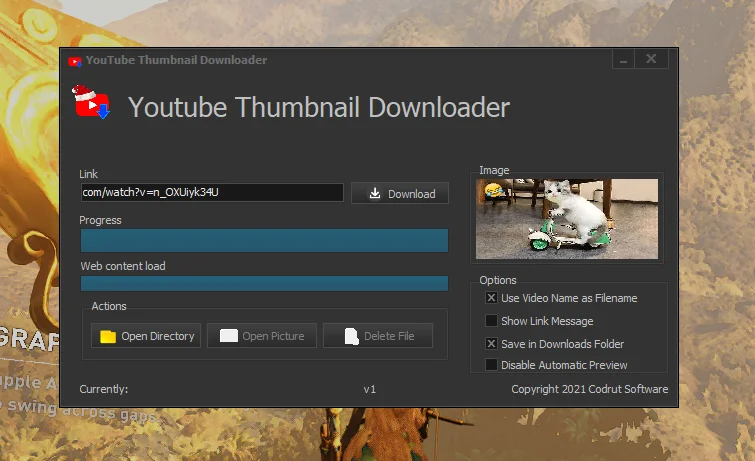The height and width of the screenshot is (461, 755).
Task: Click the Link input field with the video URL
Action: (x=212, y=192)
